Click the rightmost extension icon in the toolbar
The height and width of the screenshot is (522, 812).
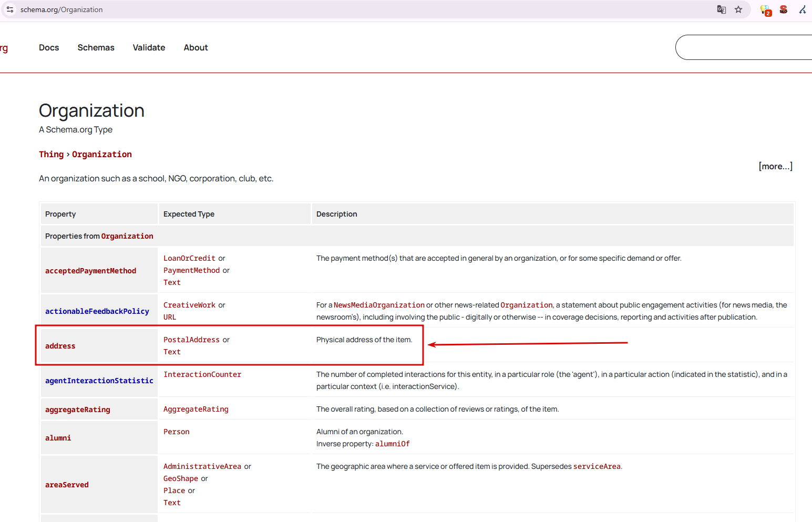tap(803, 9)
